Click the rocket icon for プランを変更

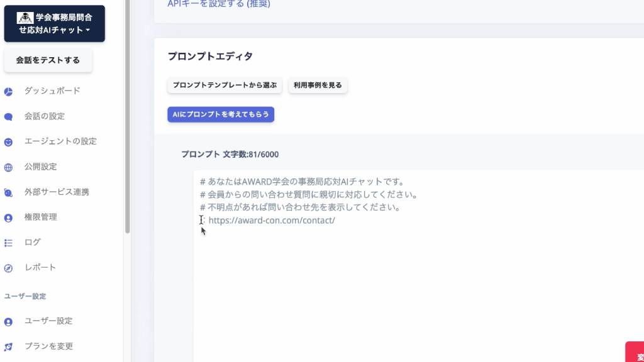(x=9, y=346)
